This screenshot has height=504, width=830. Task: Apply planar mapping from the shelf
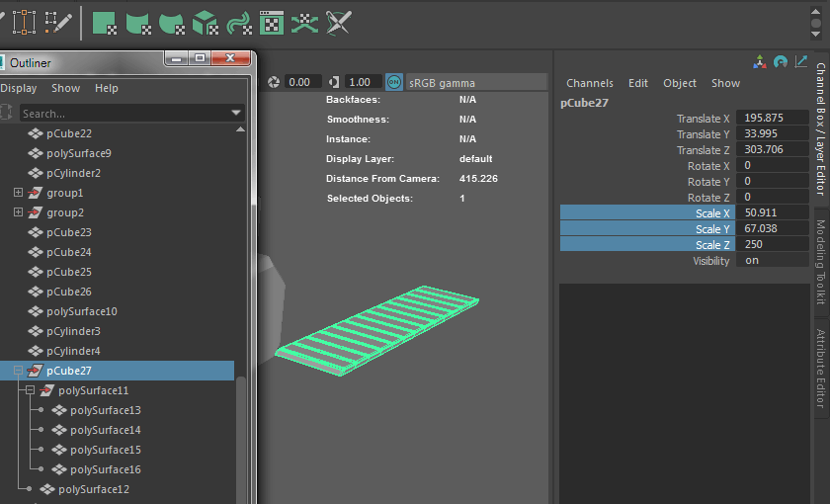click(x=105, y=24)
